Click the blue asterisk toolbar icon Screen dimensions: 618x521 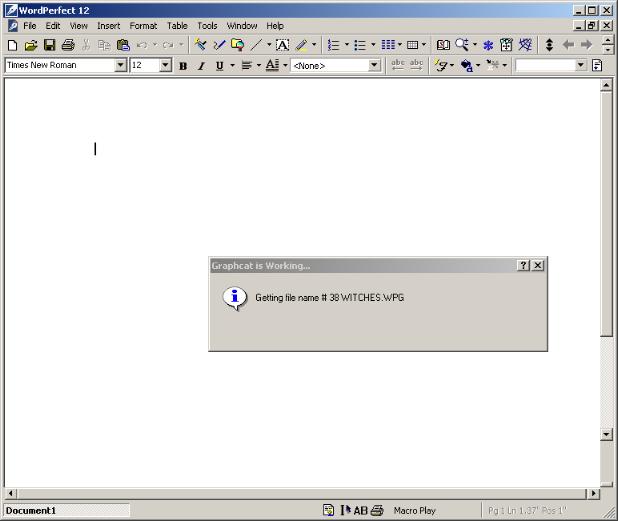click(488, 46)
